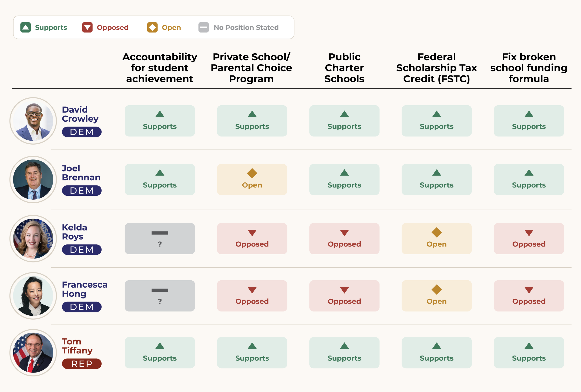
Task: Click Francesca Hong's profile photo
Action: tap(33, 296)
